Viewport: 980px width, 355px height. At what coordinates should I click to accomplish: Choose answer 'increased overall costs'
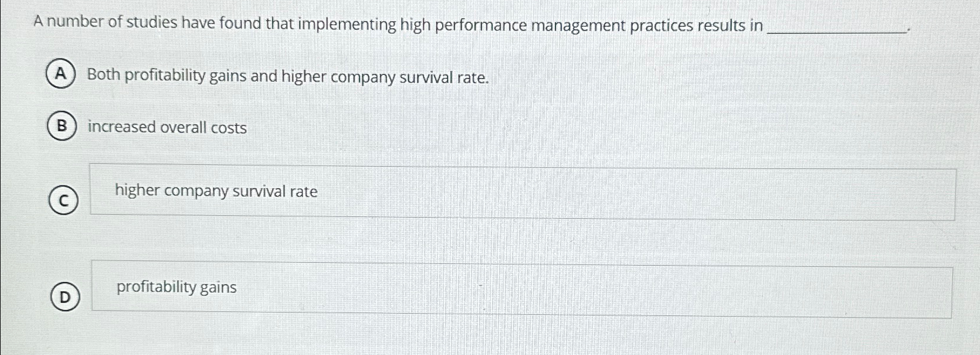click(166, 128)
